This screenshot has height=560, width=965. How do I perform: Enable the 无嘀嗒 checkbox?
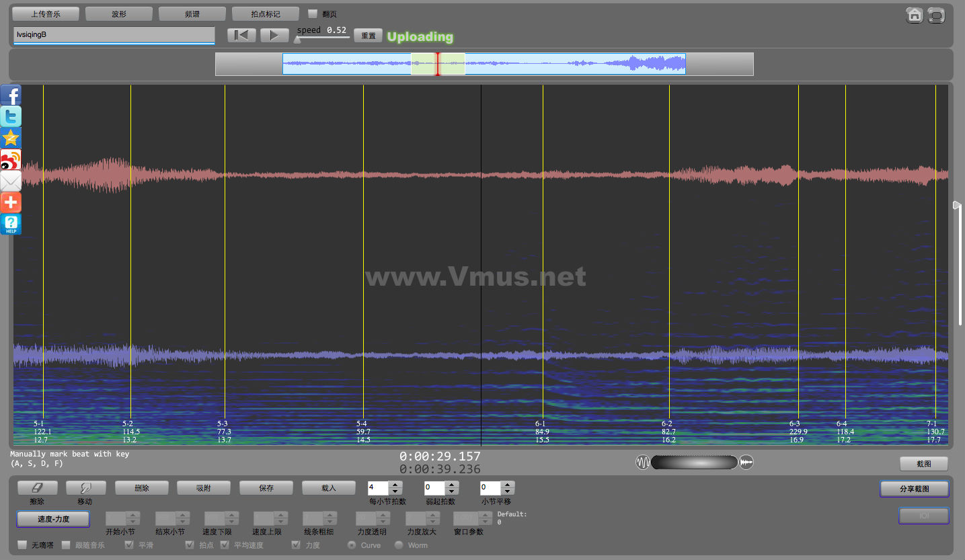(x=22, y=545)
